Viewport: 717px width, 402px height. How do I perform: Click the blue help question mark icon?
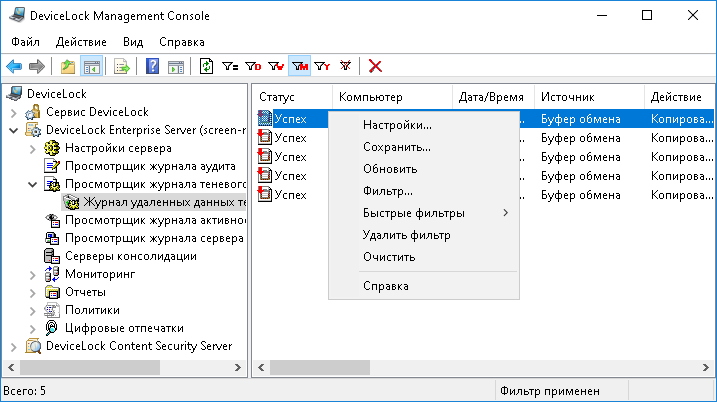pyautogui.click(x=153, y=67)
